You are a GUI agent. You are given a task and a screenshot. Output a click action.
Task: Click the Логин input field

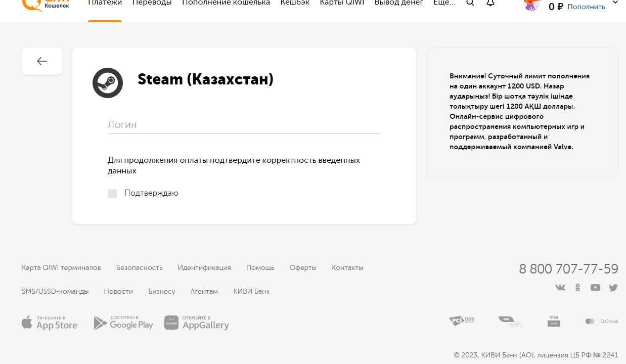tap(244, 125)
